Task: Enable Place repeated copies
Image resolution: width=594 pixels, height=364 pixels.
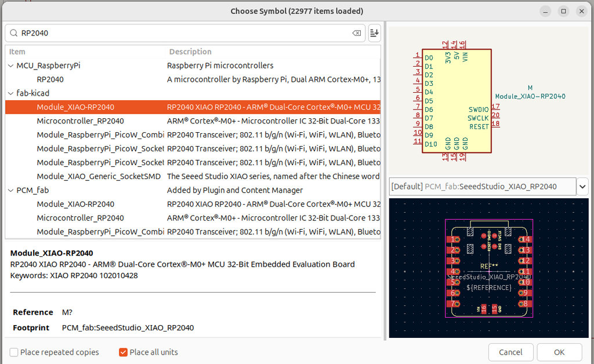Action: pos(14,352)
